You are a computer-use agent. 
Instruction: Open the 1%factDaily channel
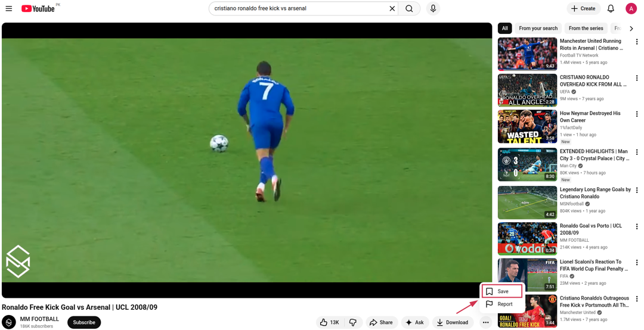[x=571, y=127]
